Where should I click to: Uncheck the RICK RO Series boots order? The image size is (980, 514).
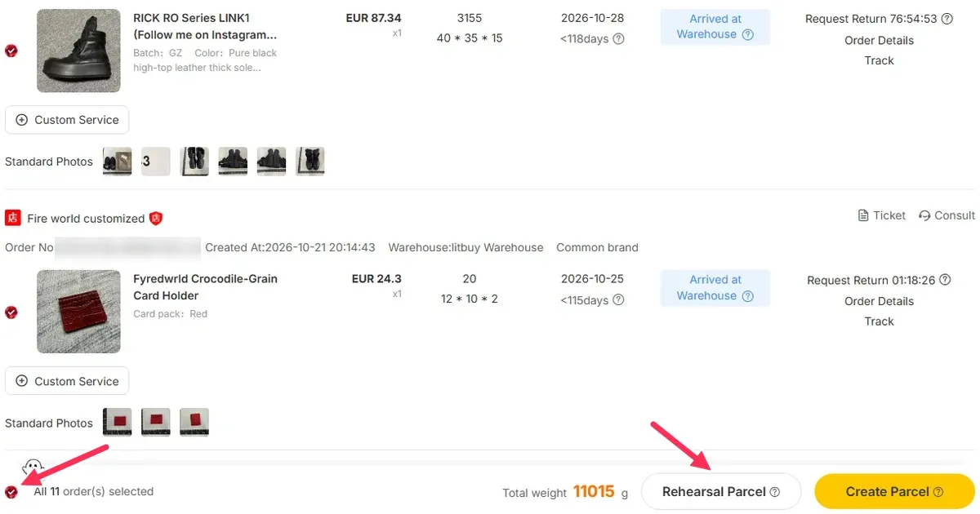(x=11, y=51)
